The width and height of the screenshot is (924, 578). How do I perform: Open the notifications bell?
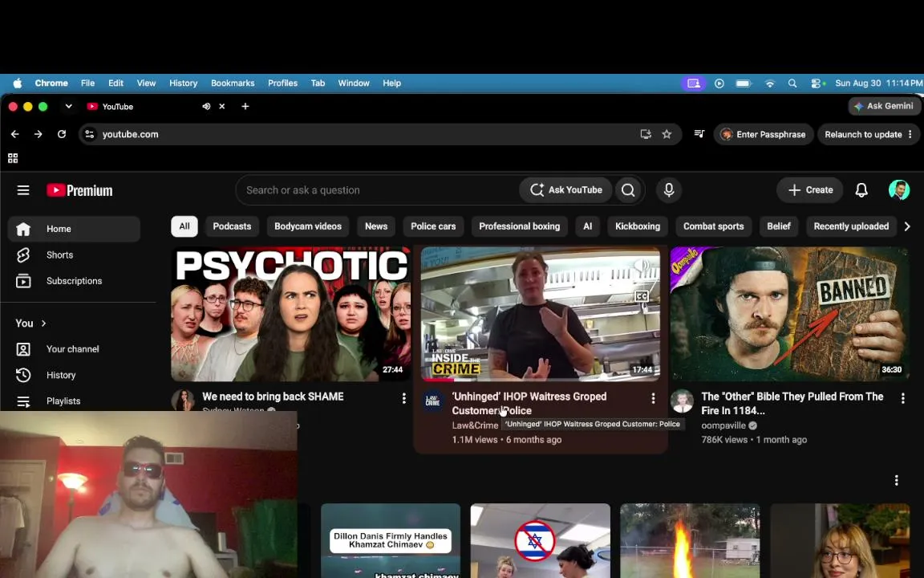861,190
